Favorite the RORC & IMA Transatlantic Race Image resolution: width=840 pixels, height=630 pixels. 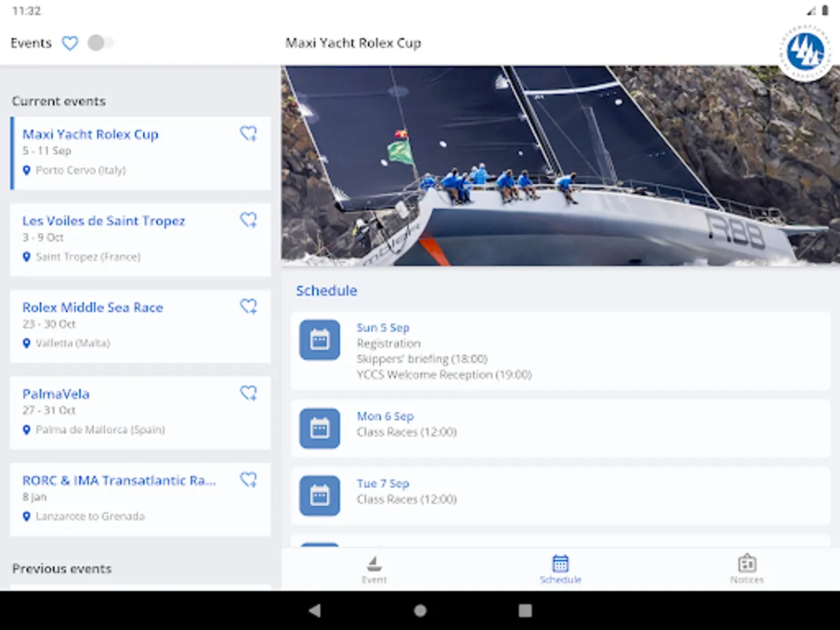[x=248, y=479]
